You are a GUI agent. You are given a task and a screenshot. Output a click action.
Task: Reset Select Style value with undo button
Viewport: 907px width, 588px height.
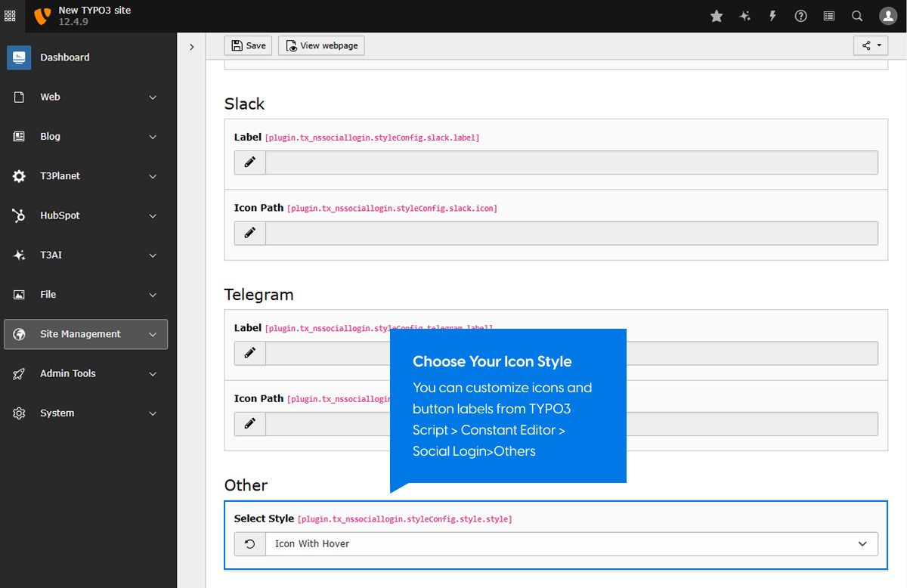tap(250, 543)
